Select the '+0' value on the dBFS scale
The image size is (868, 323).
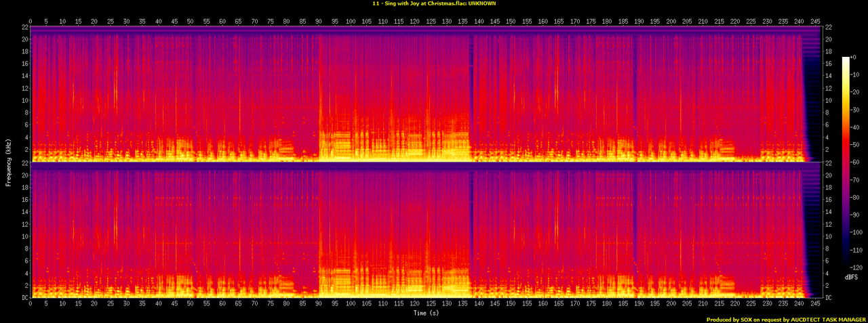(854, 58)
